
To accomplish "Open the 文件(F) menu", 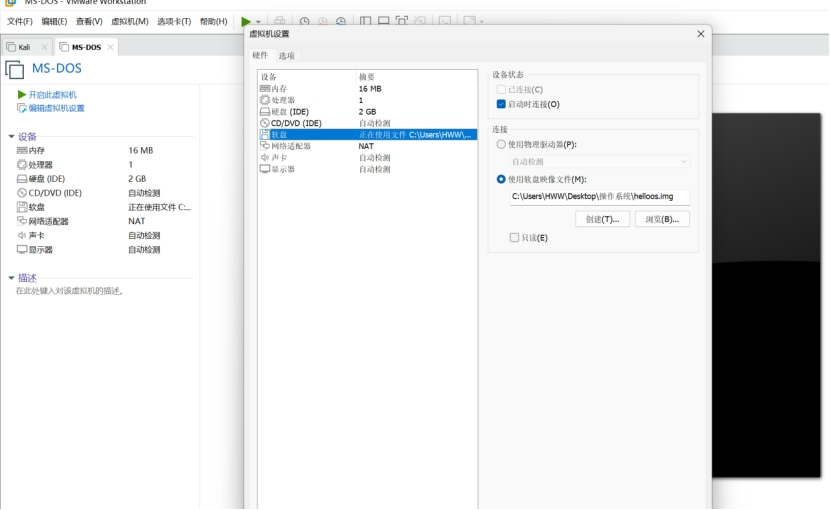I will tap(20, 21).
